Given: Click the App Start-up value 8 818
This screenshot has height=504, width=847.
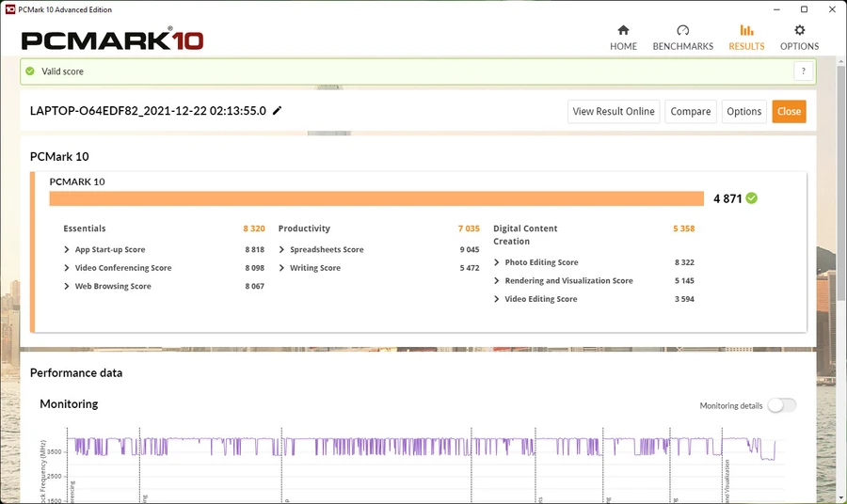Looking at the screenshot, I should pyautogui.click(x=254, y=249).
